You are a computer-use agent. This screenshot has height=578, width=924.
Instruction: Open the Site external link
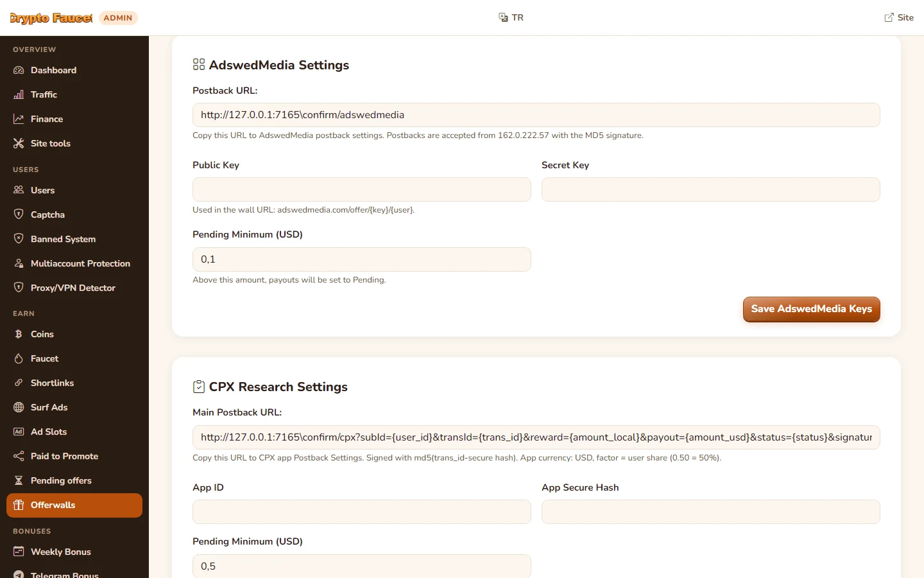[x=898, y=17]
